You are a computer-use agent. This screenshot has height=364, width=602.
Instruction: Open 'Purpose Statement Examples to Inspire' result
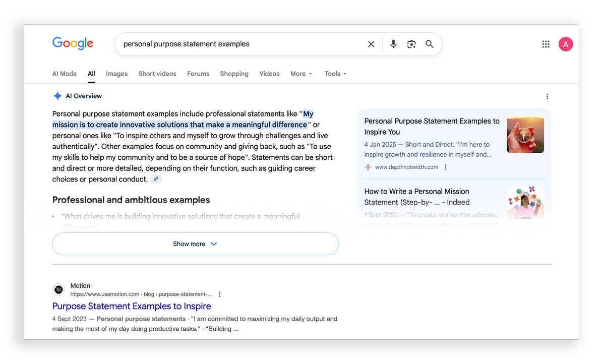tap(132, 306)
